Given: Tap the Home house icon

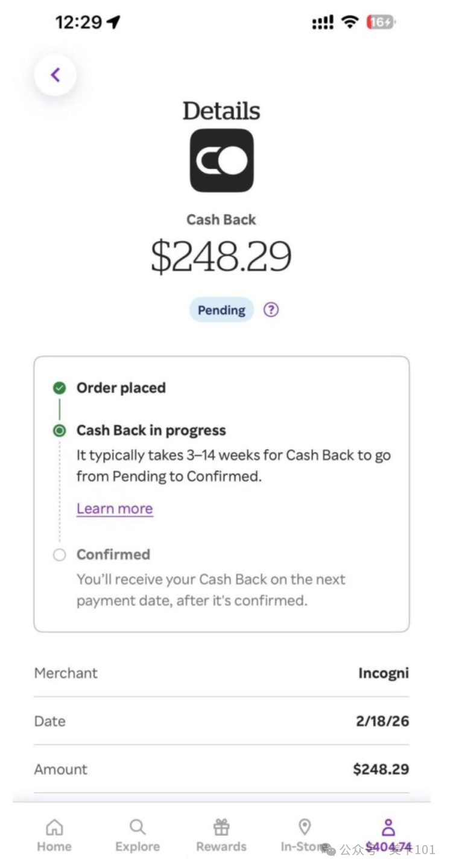Looking at the screenshot, I should [x=54, y=826].
